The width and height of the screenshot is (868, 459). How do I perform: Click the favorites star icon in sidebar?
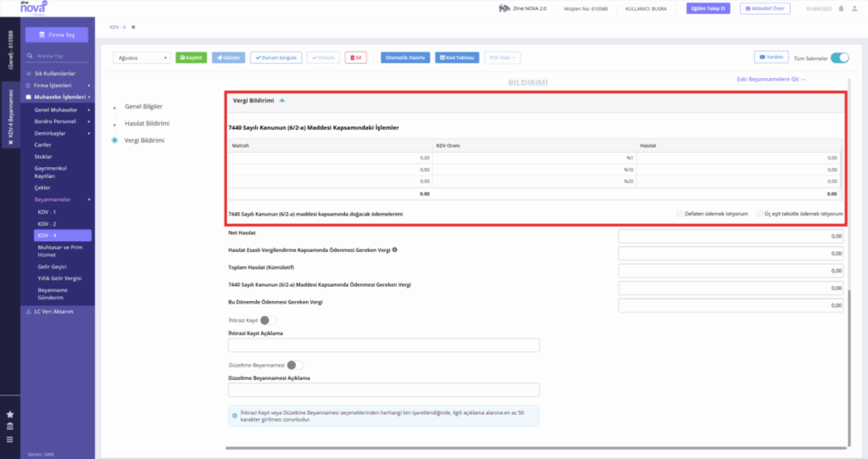[x=9, y=414]
